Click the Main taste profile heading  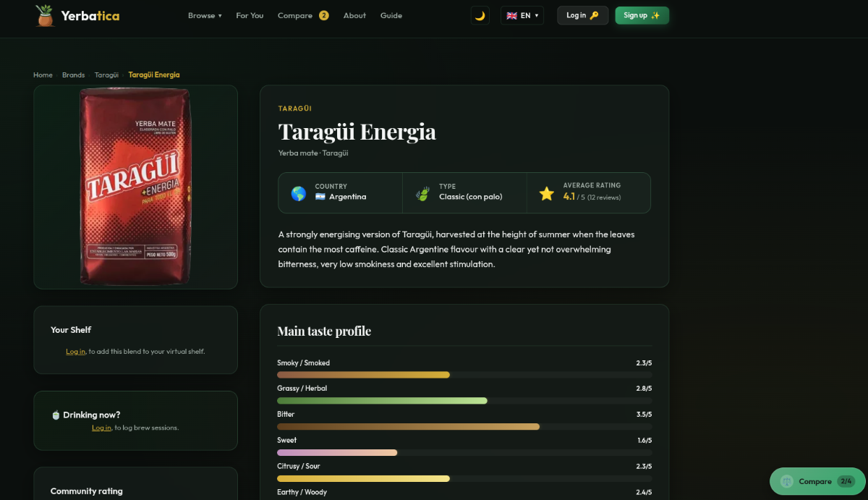coord(324,331)
